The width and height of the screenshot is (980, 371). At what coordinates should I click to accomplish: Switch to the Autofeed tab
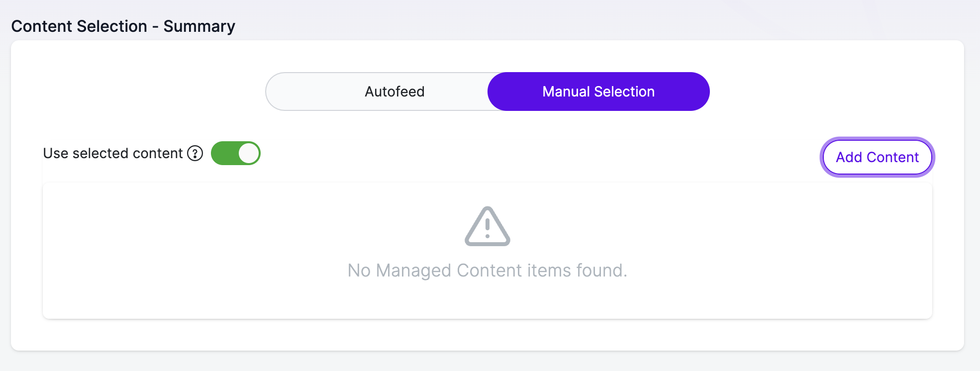pyautogui.click(x=394, y=92)
